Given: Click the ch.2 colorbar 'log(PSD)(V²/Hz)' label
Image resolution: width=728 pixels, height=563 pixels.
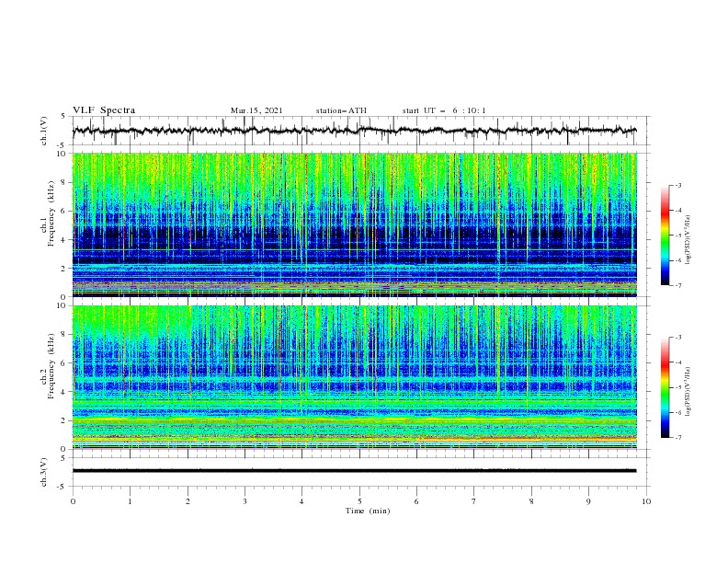Looking at the screenshot, I should coord(688,391).
